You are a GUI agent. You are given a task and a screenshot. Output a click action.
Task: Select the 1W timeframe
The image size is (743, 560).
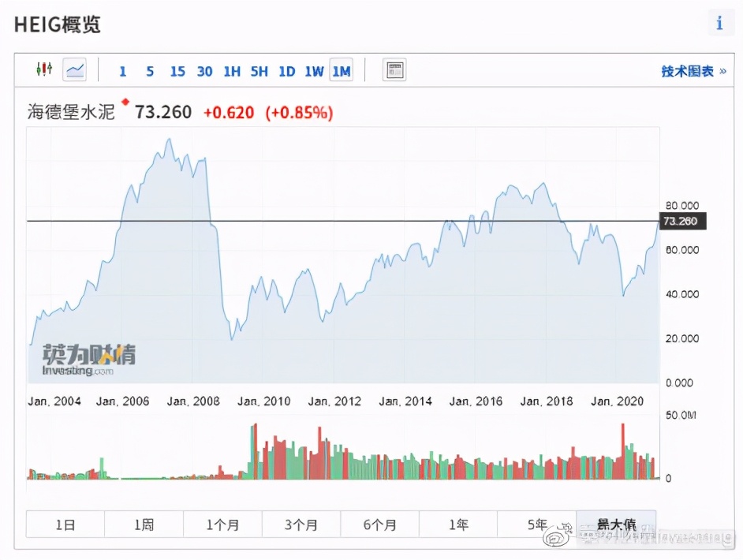(x=313, y=71)
